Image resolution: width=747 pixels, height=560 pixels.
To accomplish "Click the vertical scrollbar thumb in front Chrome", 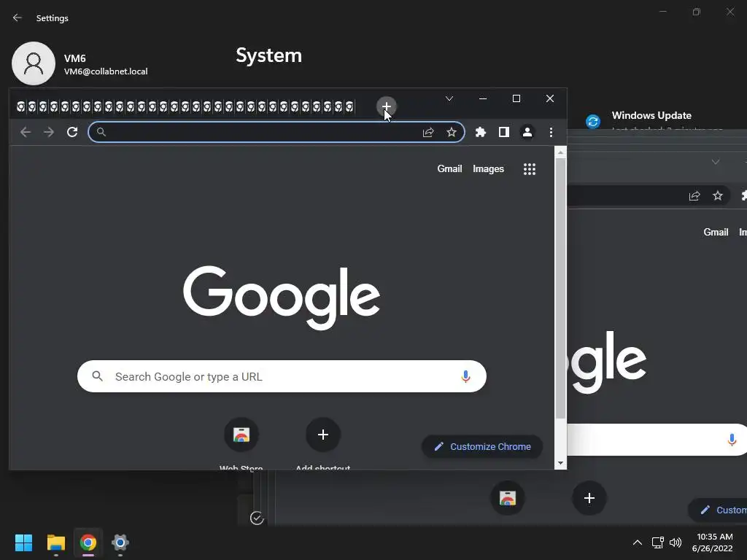I will point(561,289).
